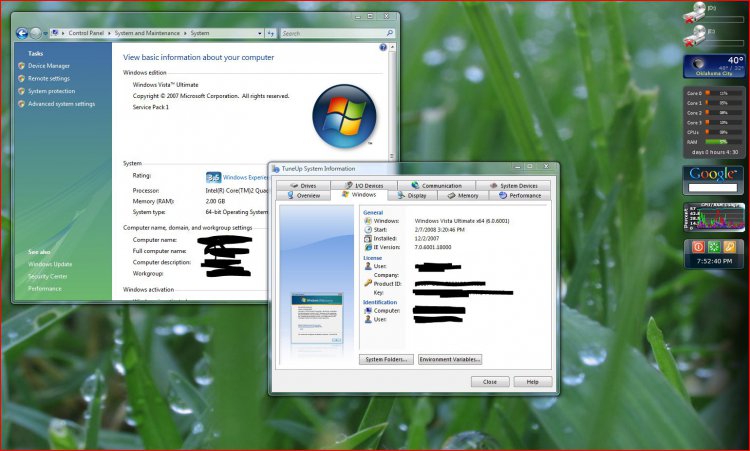Click the Windows setup thumbnail image in TuneUp
This screenshot has height=451, width=750.
click(x=317, y=319)
